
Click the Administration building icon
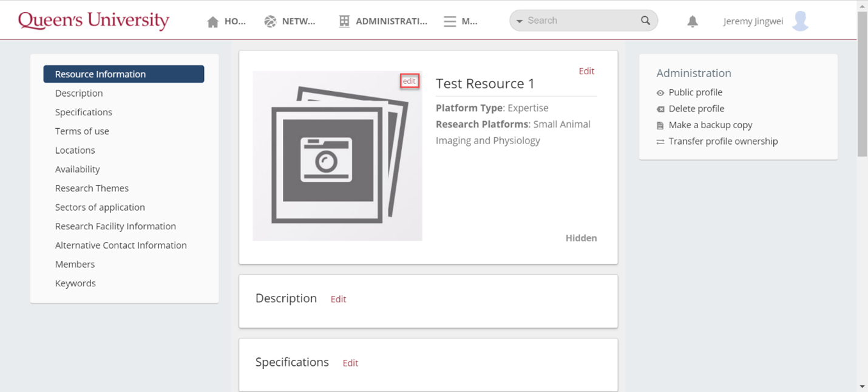pyautogui.click(x=344, y=22)
